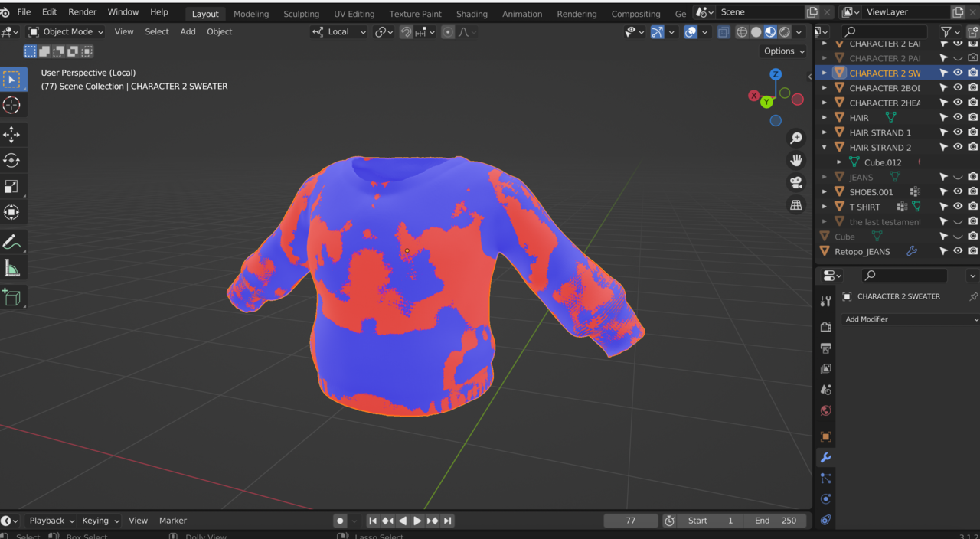Toggle snapping magnet in header
Image resolution: width=980 pixels, height=539 pixels.
[x=406, y=32]
